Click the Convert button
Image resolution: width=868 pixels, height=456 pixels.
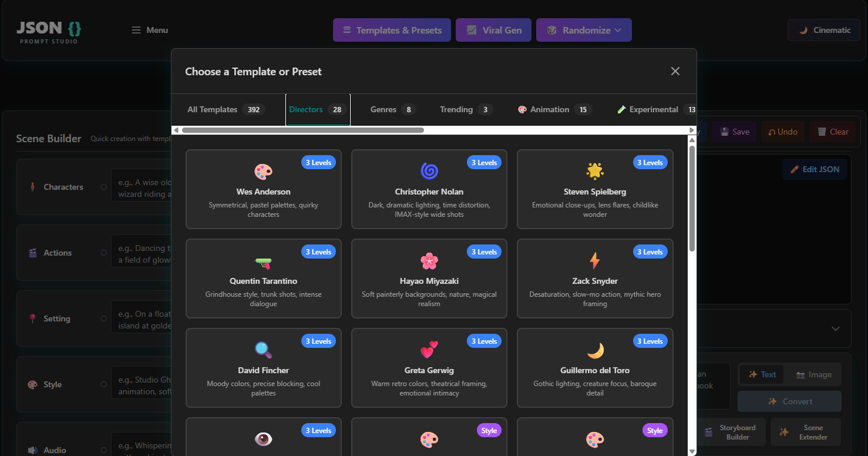tap(789, 401)
